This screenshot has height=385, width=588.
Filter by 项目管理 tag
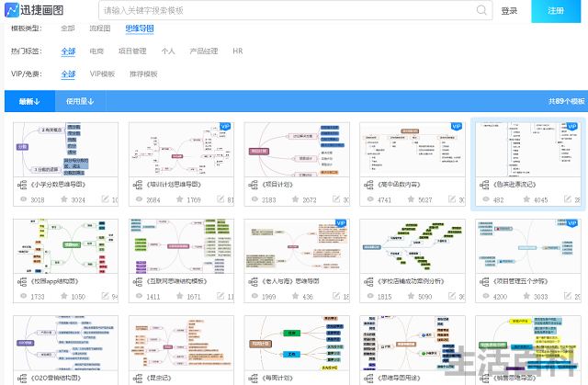click(x=132, y=51)
